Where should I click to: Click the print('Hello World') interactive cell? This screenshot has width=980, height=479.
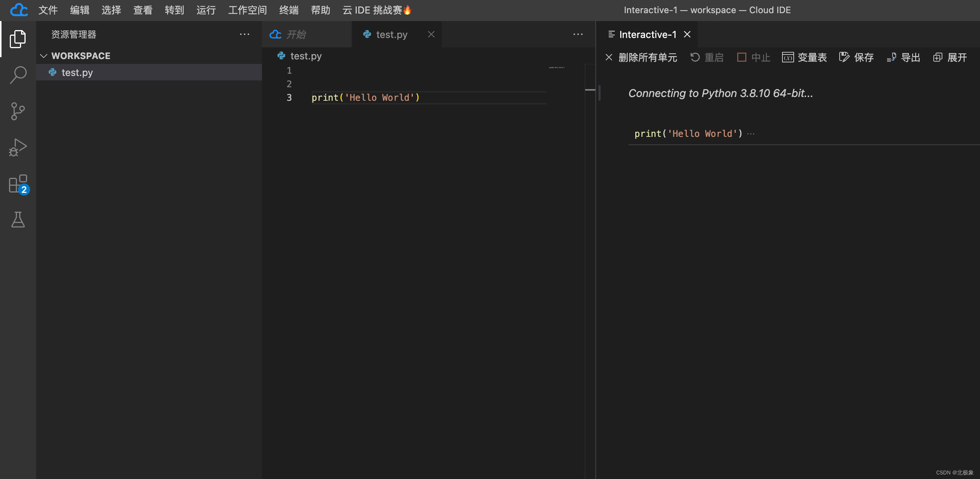pyautogui.click(x=688, y=134)
